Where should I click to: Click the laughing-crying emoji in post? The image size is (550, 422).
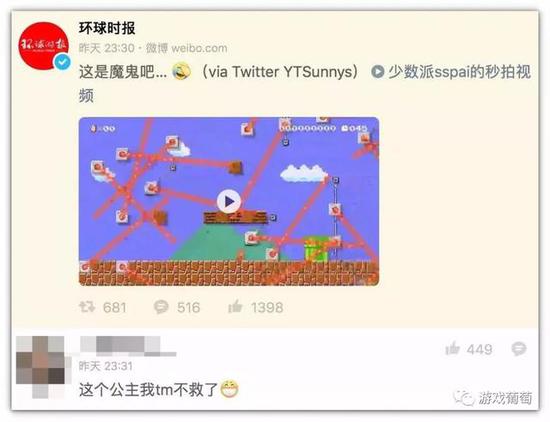click(x=181, y=71)
